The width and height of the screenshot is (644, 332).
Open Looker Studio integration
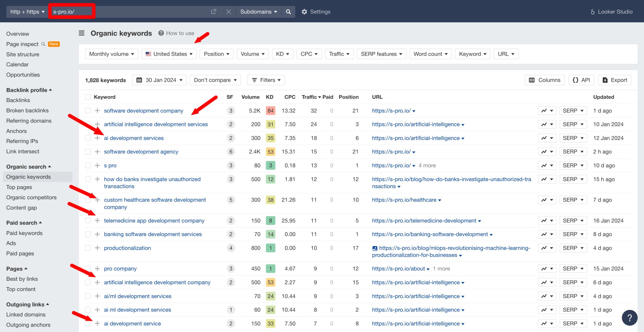[611, 12]
